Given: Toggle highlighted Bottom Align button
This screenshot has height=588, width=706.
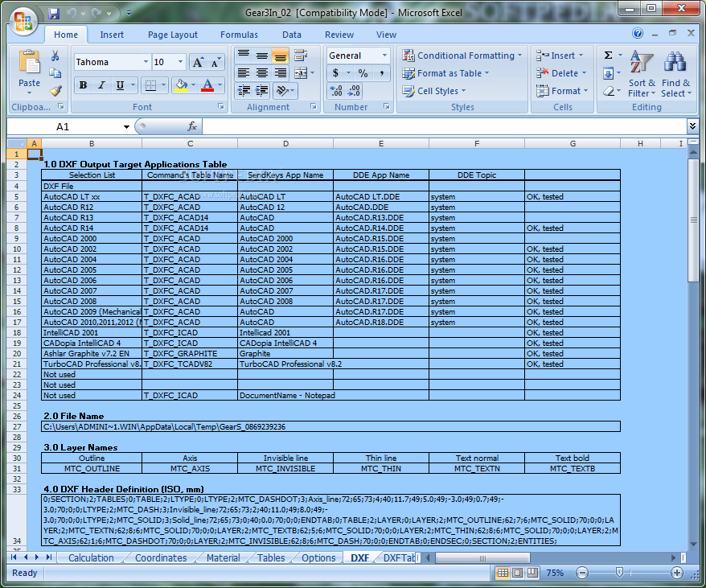Looking at the screenshot, I should point(280,56).
